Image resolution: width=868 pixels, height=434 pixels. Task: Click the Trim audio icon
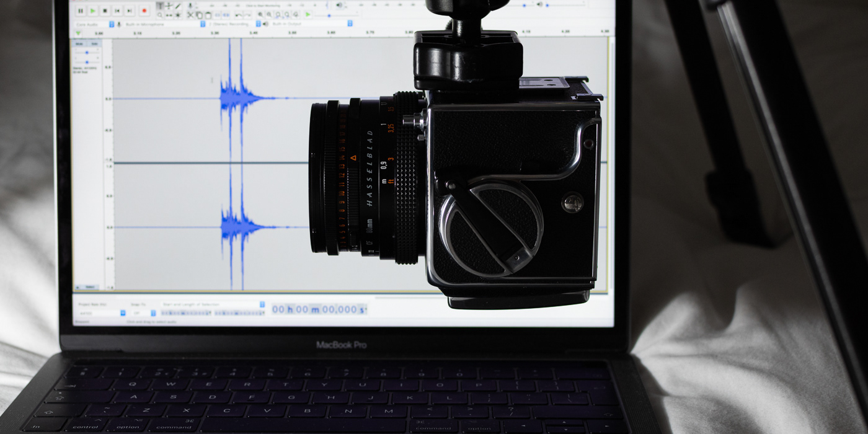tap(218, 15)
